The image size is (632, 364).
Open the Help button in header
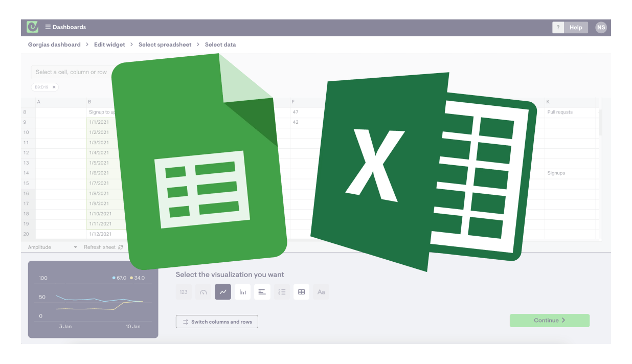point(576,28)
